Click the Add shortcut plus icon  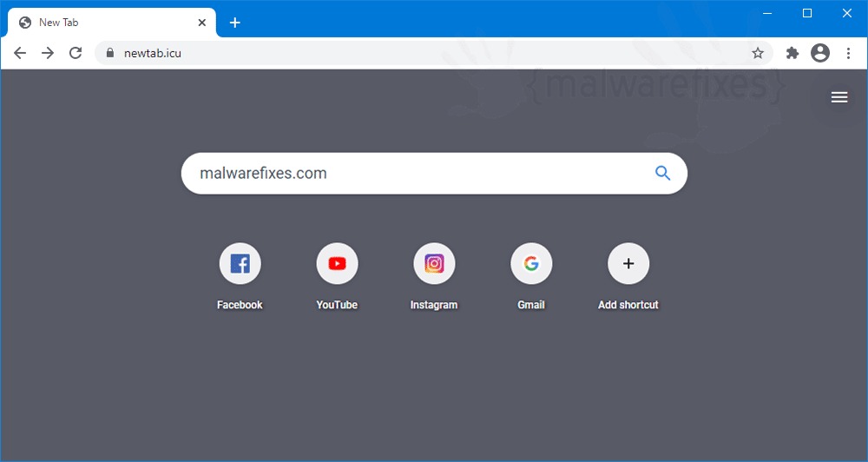628,264
